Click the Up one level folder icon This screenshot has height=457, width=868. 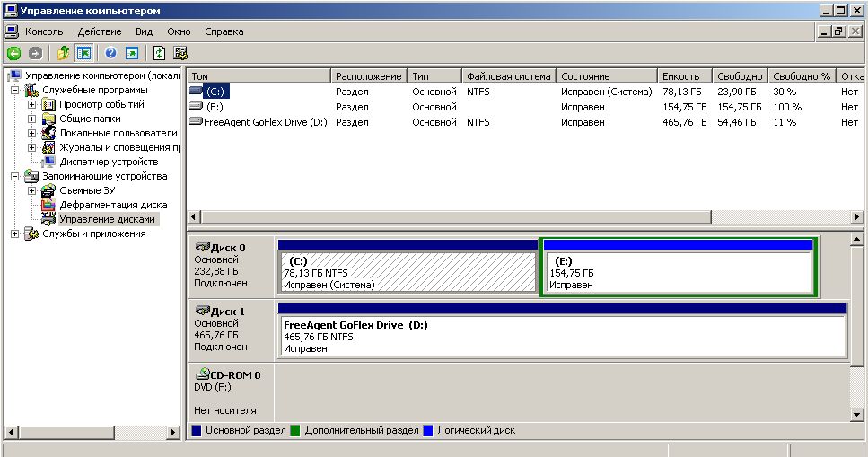click(63, 53)
